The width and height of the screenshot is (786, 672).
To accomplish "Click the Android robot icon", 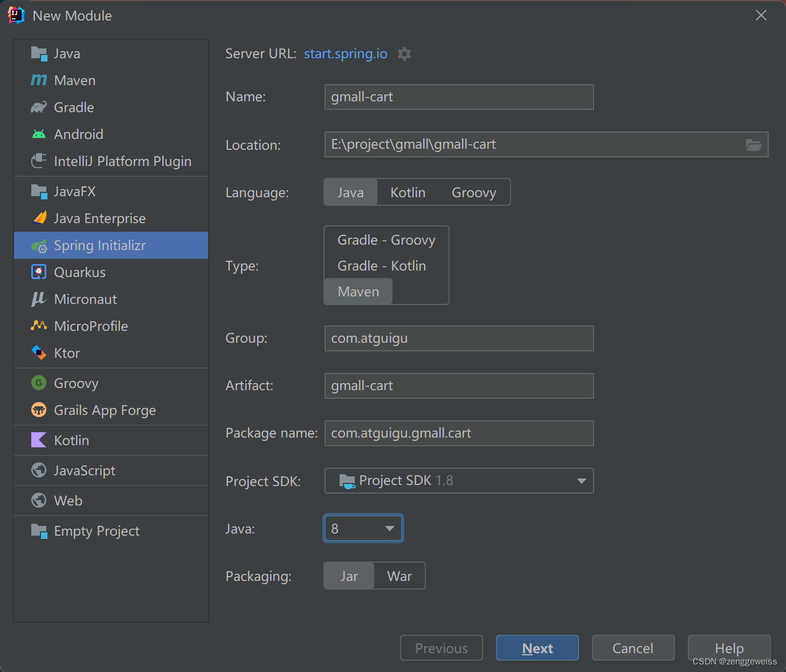I will pos(39,134).
